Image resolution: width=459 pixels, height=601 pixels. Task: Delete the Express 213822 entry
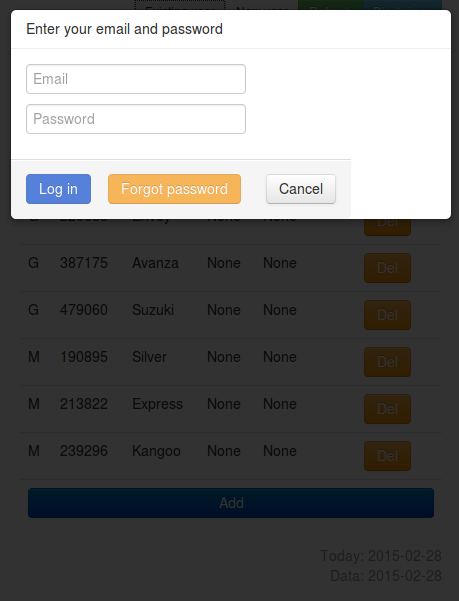387,409
